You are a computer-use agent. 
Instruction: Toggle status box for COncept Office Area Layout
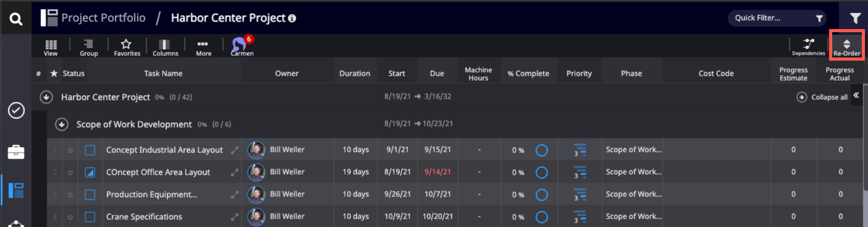point(90,172)
